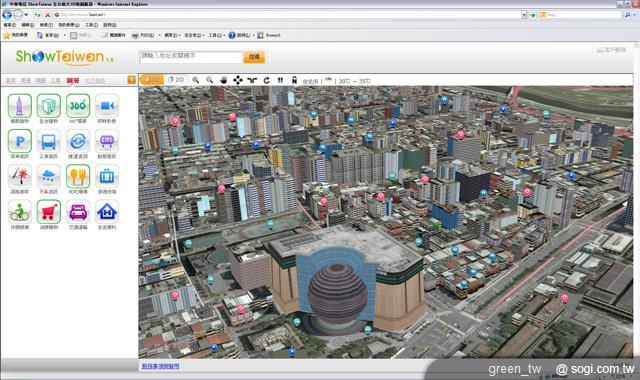Open the shopping cart icon
640x380 pixels.
(x=49, y=212)
